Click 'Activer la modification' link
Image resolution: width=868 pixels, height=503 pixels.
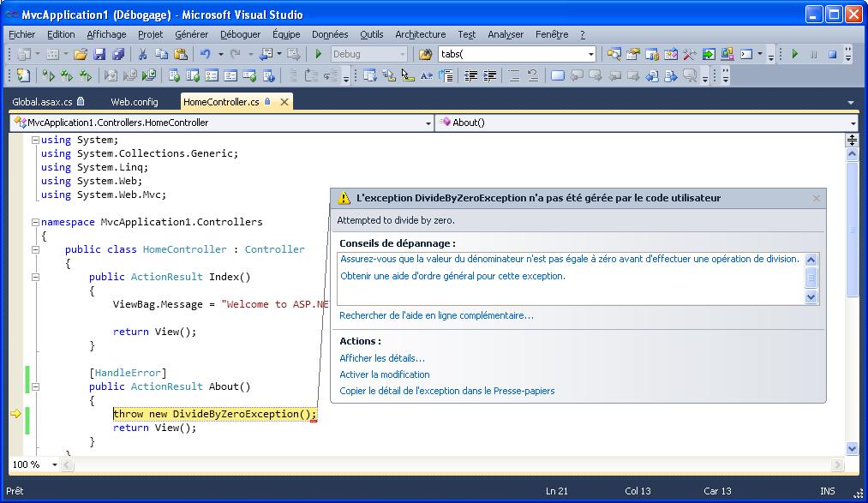coord(384,374)
